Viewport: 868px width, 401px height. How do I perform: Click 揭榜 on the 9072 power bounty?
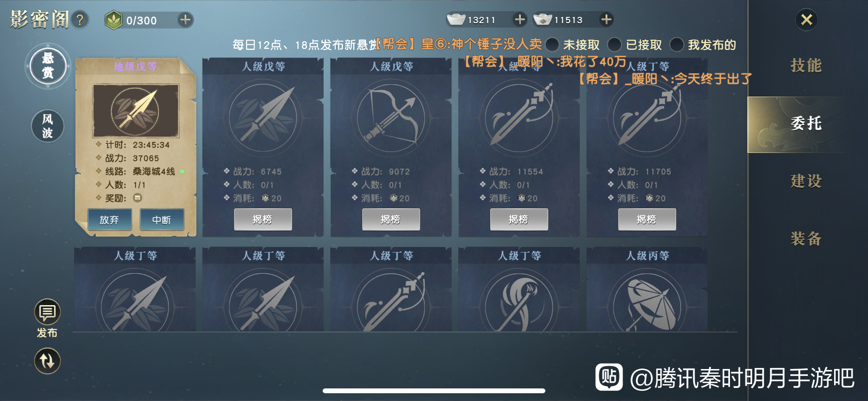(x=391, y=219)
